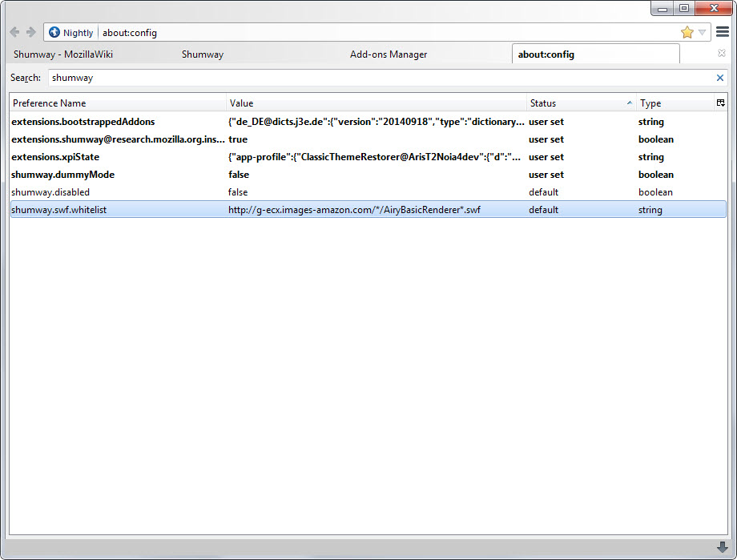Sort by the Status column header

pyautogui.click(x=582, y=103)
